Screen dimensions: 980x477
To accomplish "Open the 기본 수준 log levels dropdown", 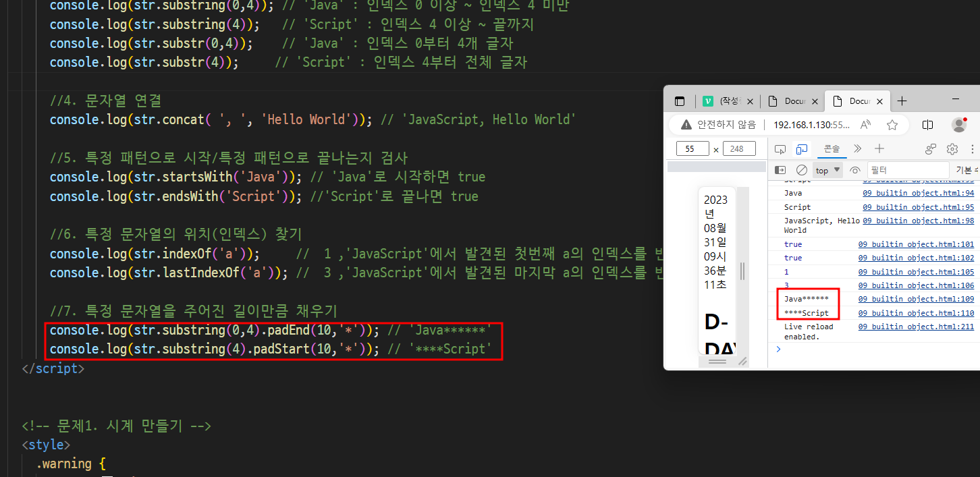I will (967, 170).
